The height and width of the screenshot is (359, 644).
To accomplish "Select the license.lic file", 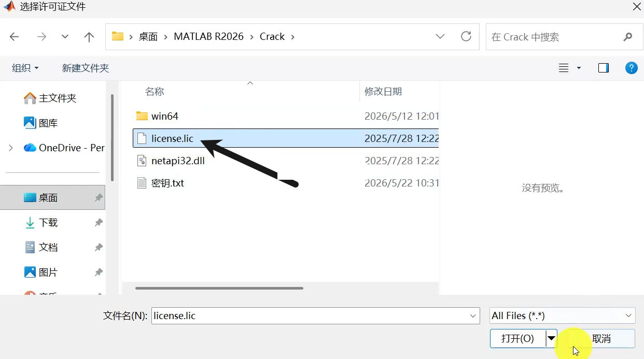I will [x=286, y=138].
